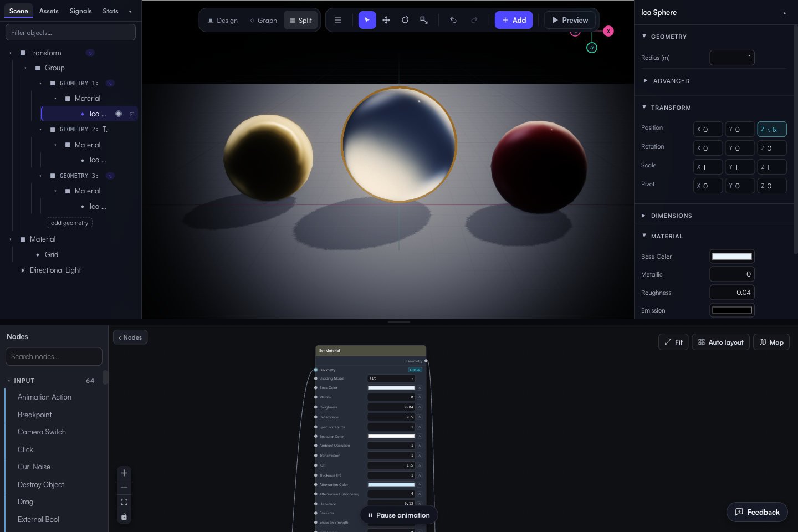
Task: Click the X axis gizmo handle
Action: 608,31
